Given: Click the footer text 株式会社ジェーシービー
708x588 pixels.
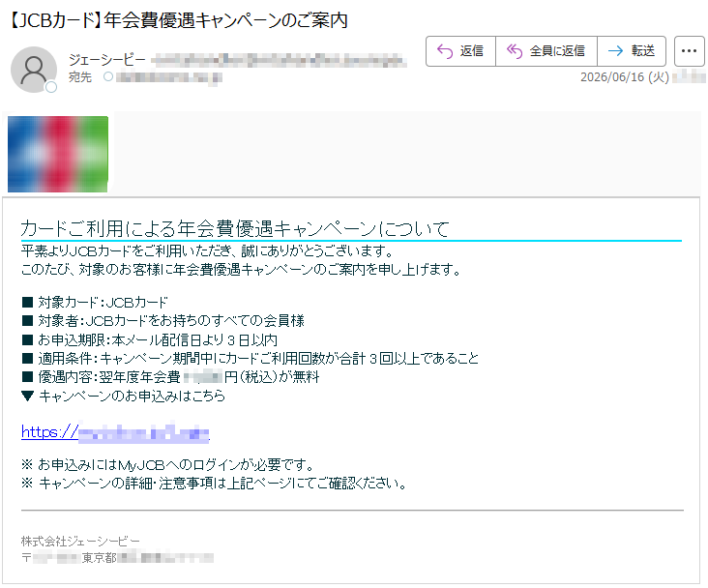Looking at the screenshot, I should [80, 541].
